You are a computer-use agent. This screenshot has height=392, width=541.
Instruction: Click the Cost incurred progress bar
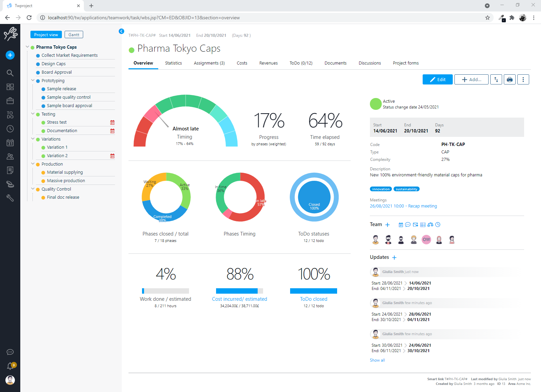pyautogui.click(x=239, y=291)
